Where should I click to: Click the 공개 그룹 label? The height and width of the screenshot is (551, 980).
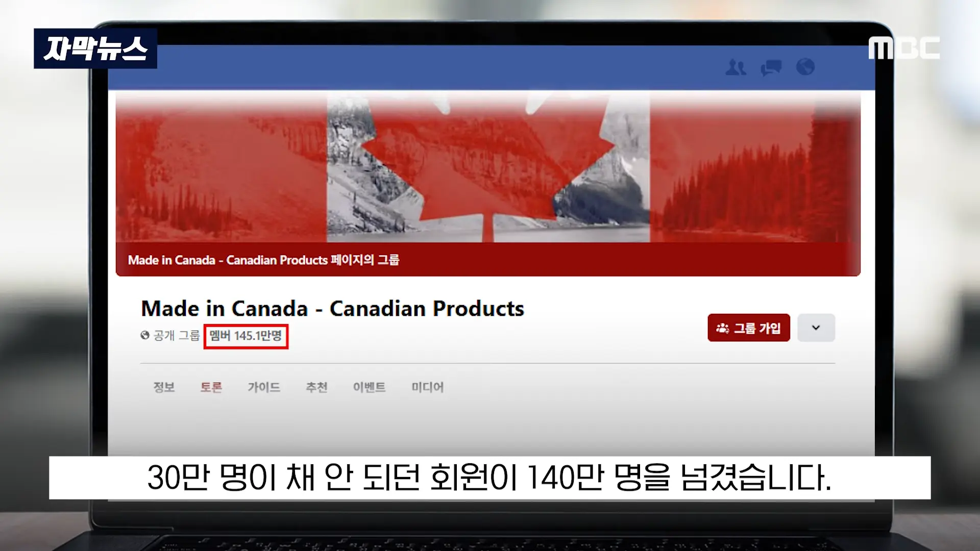coord(177,335)
